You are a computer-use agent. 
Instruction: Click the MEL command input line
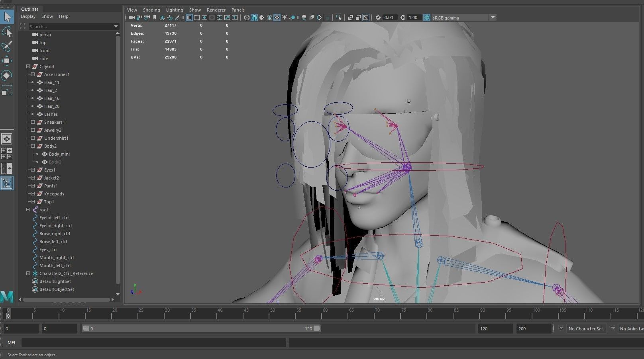tap(154, 343)
